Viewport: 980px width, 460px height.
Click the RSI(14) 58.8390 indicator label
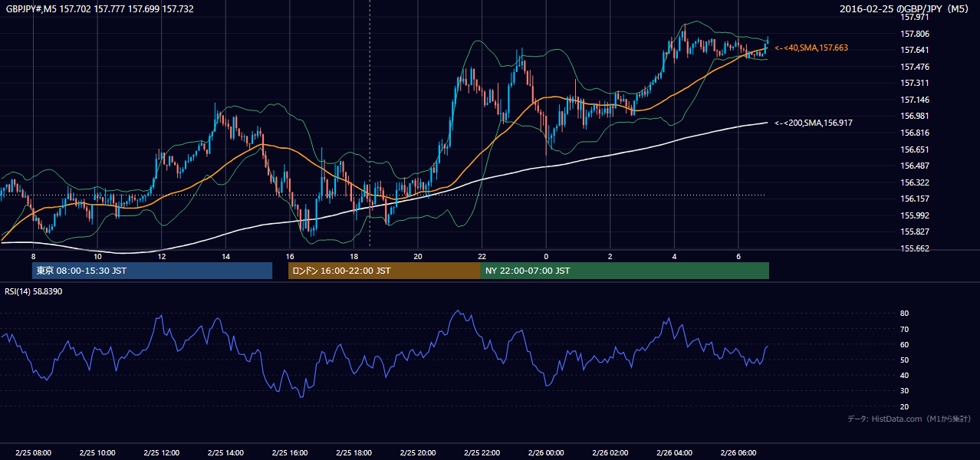pyautogui.click(x=34, y=291)
